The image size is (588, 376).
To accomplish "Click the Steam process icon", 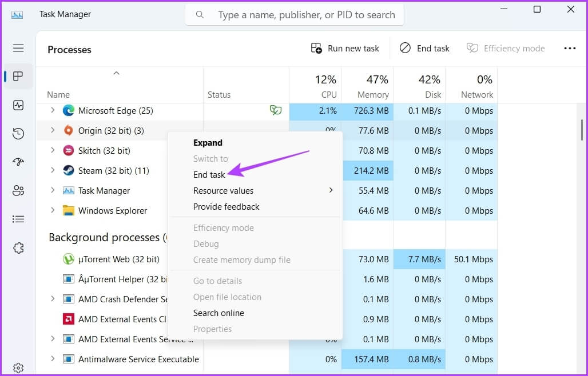I will click(x=68, y=170).
